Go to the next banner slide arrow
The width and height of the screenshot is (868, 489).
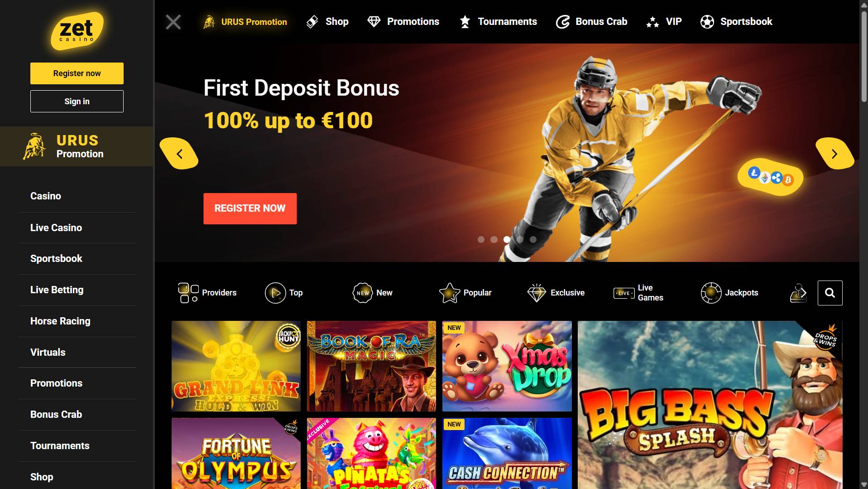(834, 154)
